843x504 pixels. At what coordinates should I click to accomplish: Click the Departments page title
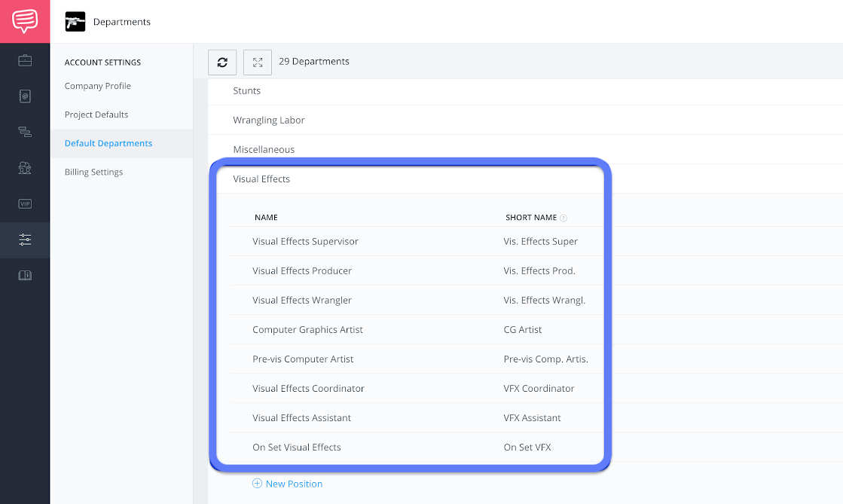point(121,22)
